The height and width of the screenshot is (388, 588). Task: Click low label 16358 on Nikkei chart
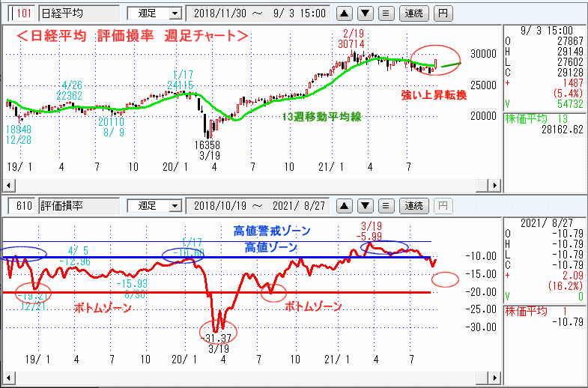[x=207, y=145]
